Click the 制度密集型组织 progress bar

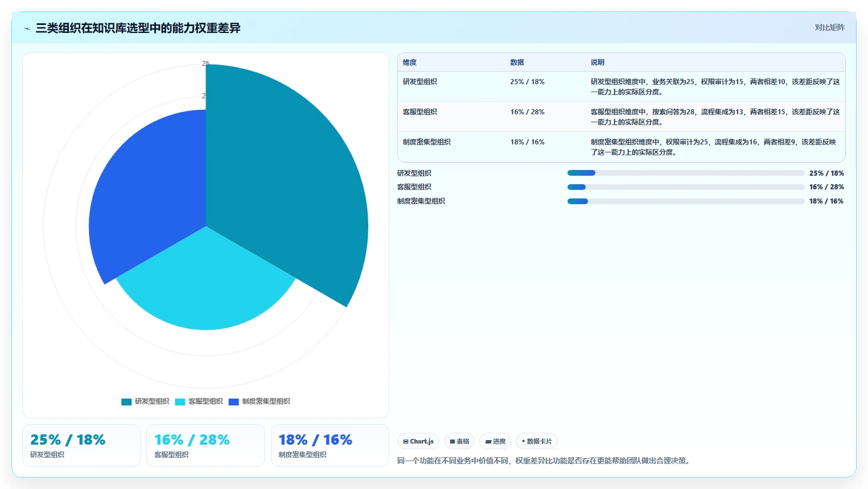tap(686, 201)
